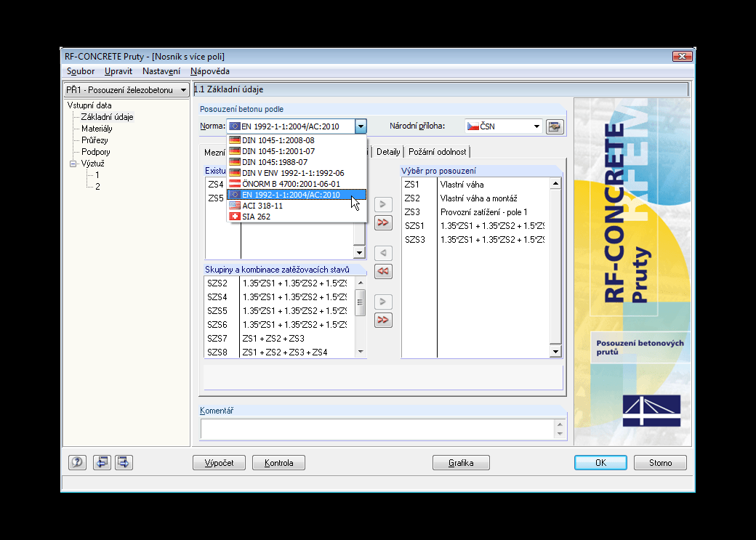Select ZS2 Vlastní váha a montáž row
Screen dimensions: 756x540
pos(475,198)
